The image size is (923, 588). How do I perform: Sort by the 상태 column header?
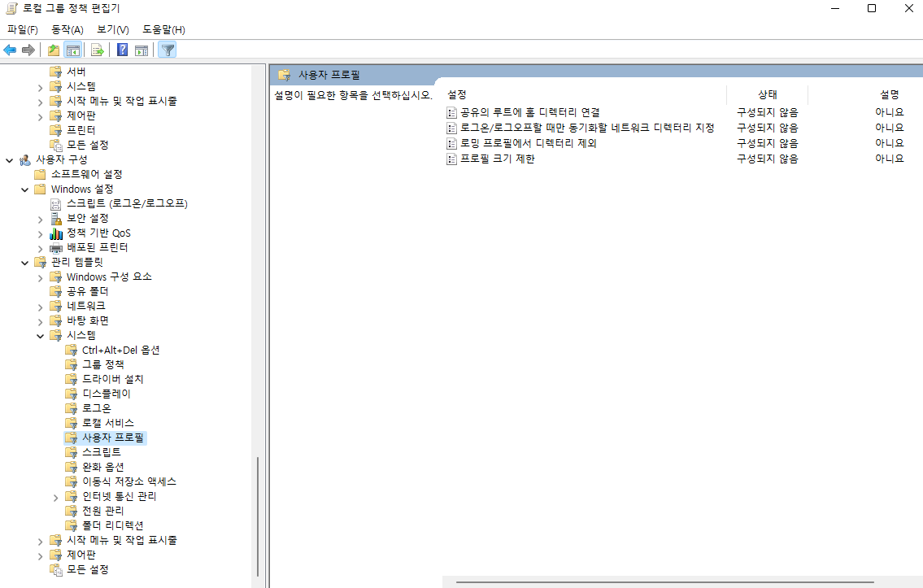(767, 94)
